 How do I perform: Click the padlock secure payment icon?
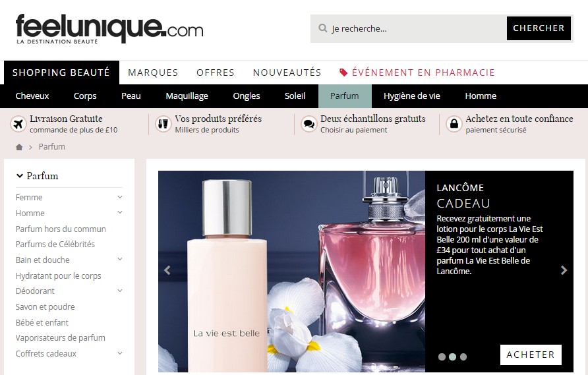pyautogui.click(x=454, y=124)
